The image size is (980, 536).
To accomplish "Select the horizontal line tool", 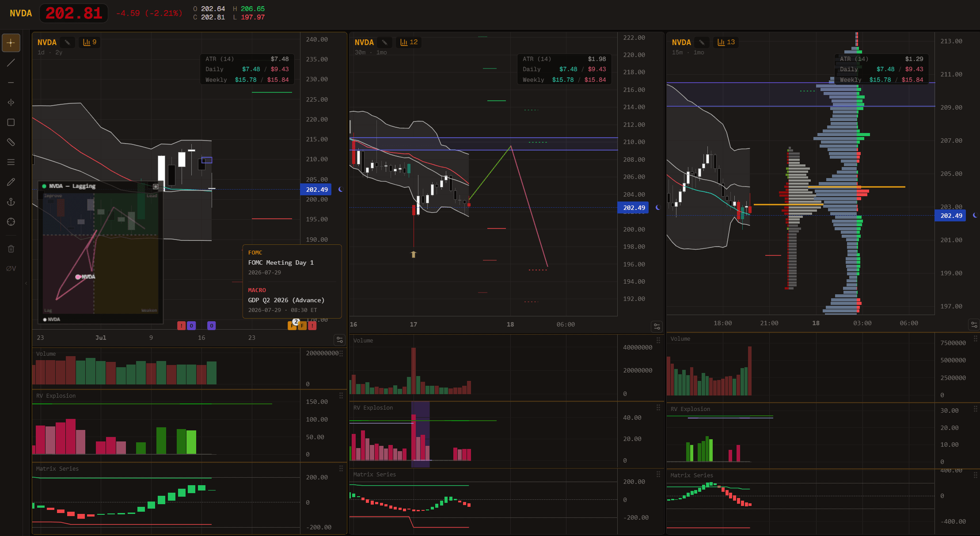I will click(11, 83).
